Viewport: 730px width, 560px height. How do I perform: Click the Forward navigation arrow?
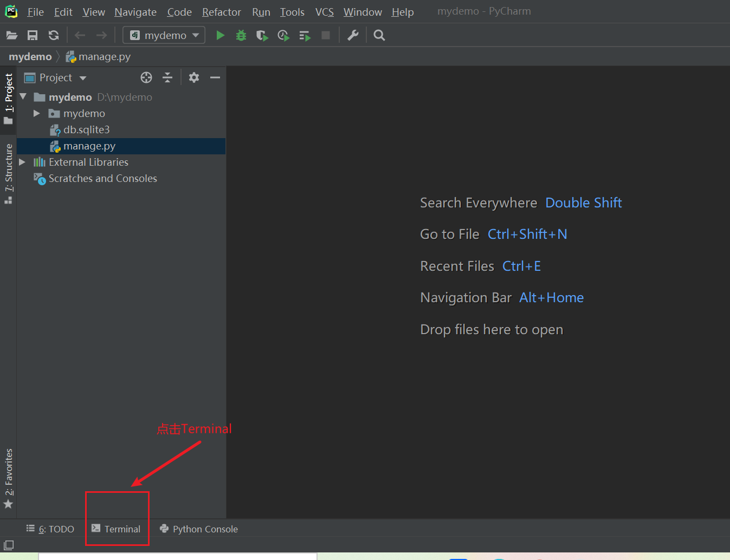pos(101,35)
